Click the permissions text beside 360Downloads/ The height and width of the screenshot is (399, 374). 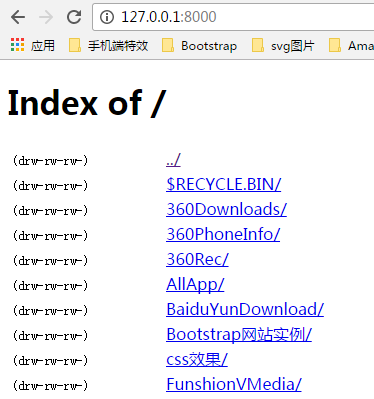click(50, 211)
